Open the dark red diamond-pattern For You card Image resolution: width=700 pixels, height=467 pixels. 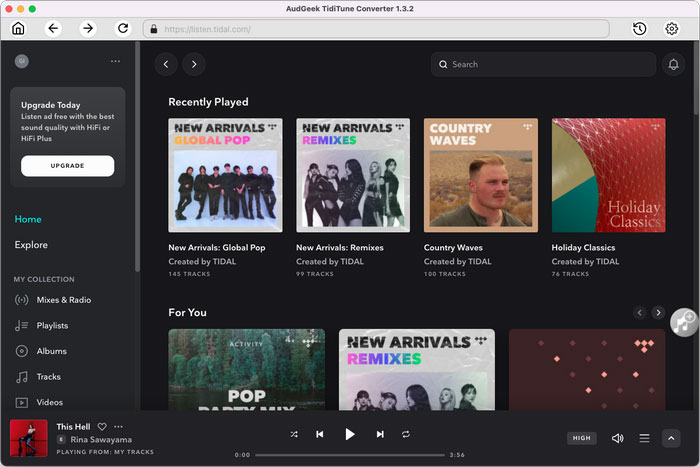click(587, 370)
